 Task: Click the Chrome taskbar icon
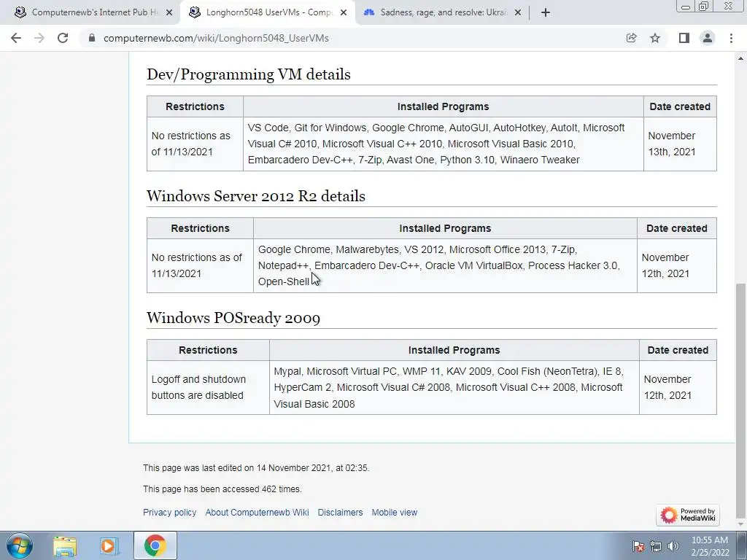(155, 545)
